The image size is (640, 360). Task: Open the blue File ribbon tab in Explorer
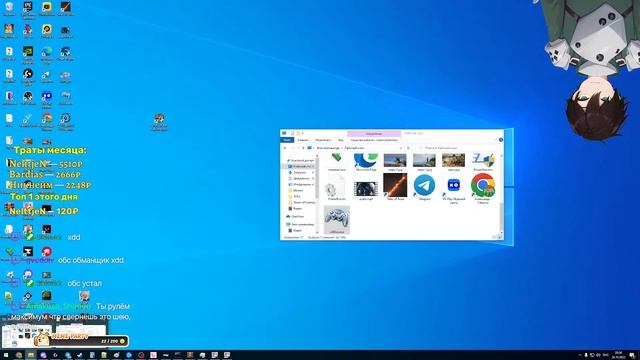pos(287,140)
